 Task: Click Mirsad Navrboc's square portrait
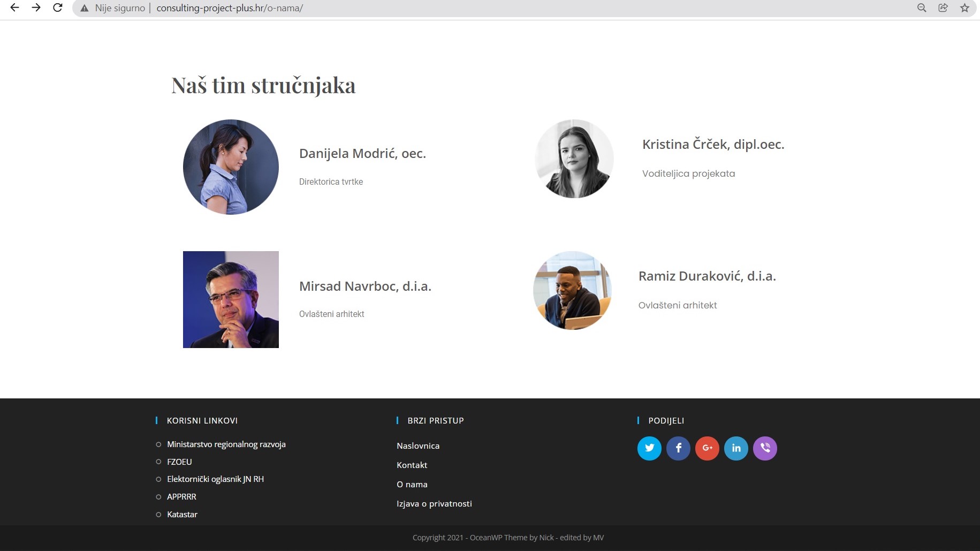[x=231, y=299]
